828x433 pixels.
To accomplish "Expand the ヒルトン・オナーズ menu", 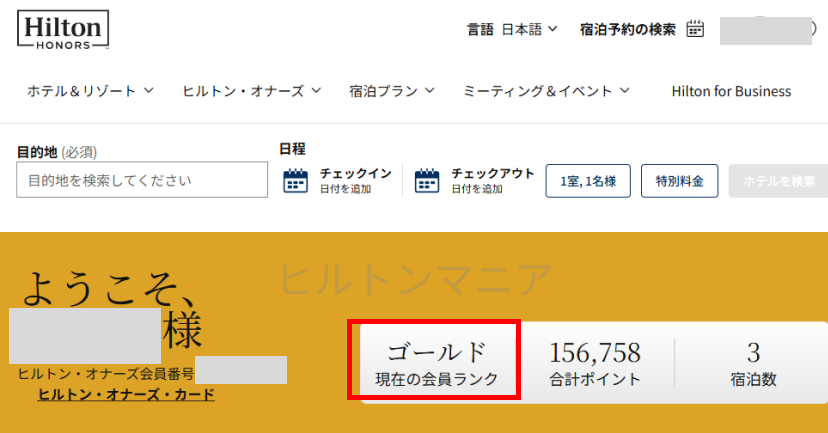I will tap(251, 91).
